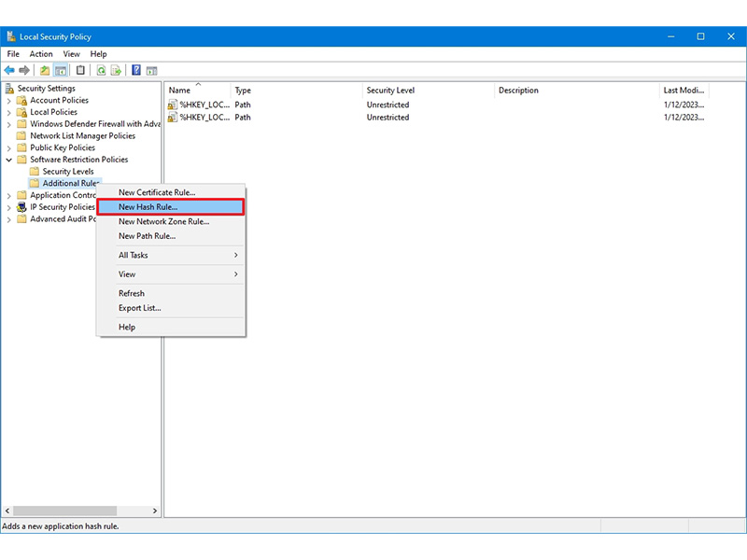Click the Application Control Policies folder icon
Screen dimensions: 747x560
[21, 195]
